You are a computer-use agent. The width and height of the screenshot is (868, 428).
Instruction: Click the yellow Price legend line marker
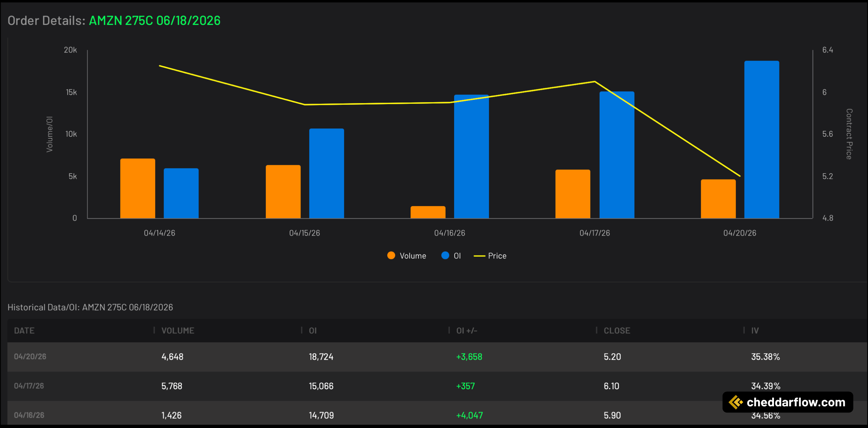pyautogui.click(x=479, y=256)
